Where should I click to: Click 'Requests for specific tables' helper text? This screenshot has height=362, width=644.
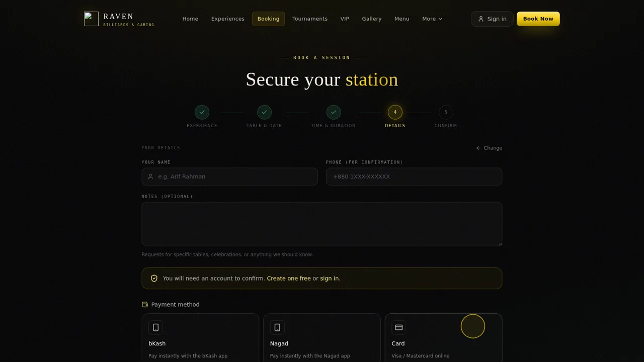(227, 254)
